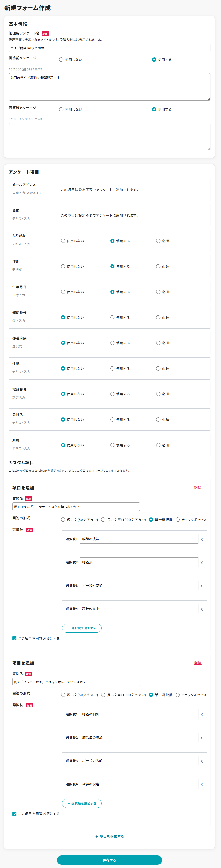Remove "精神の安定" choice with X
Image resolution: width=221 pixels, height=868 pixels.
point(201,784)
